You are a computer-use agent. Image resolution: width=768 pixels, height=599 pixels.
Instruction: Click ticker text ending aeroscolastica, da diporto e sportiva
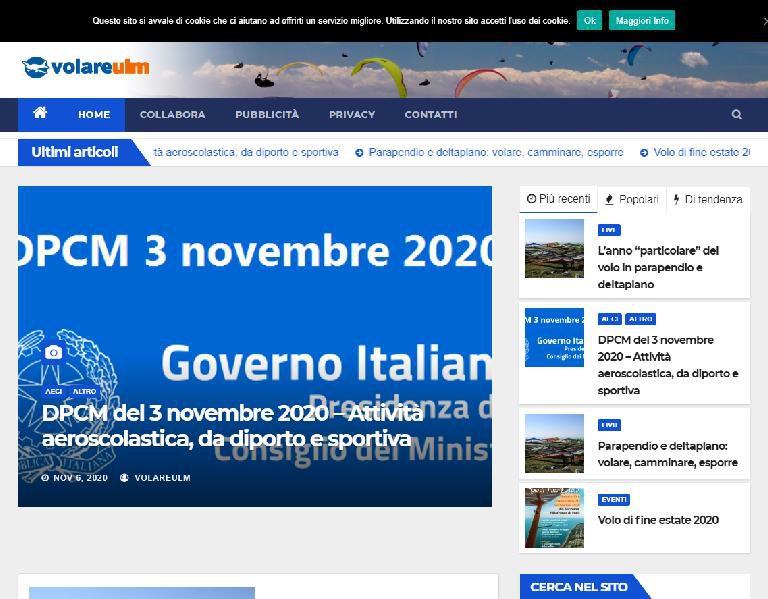point(246,152)
